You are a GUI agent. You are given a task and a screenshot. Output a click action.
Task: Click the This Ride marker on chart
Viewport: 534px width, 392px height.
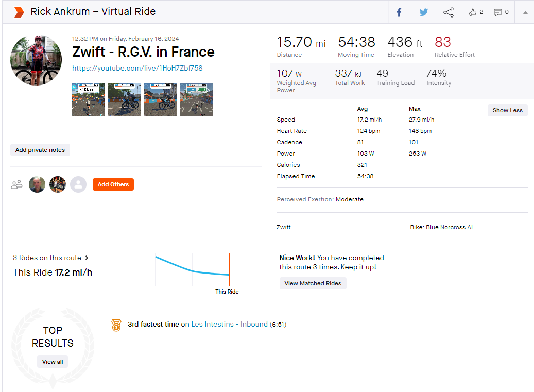pos(230,270)
